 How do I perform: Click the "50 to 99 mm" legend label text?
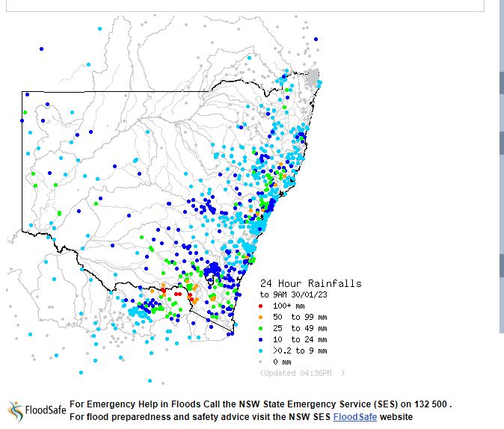point(300,317)
